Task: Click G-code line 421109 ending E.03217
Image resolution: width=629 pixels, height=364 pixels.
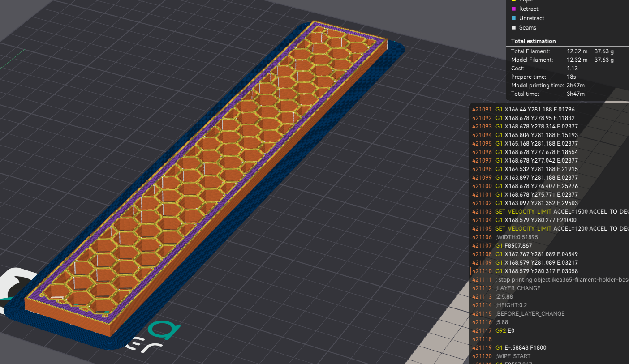Action: (x=549, y=262)
